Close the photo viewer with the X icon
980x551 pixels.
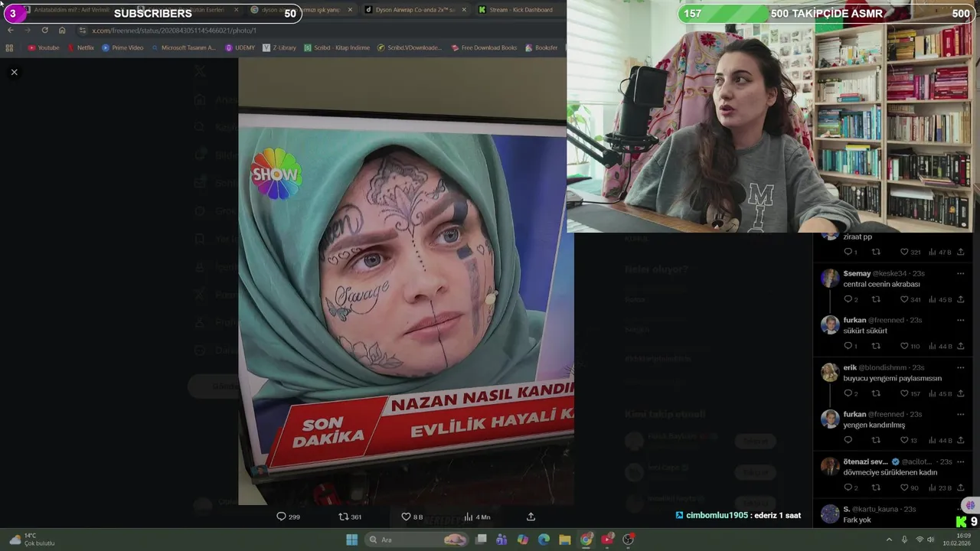[14, 72]
